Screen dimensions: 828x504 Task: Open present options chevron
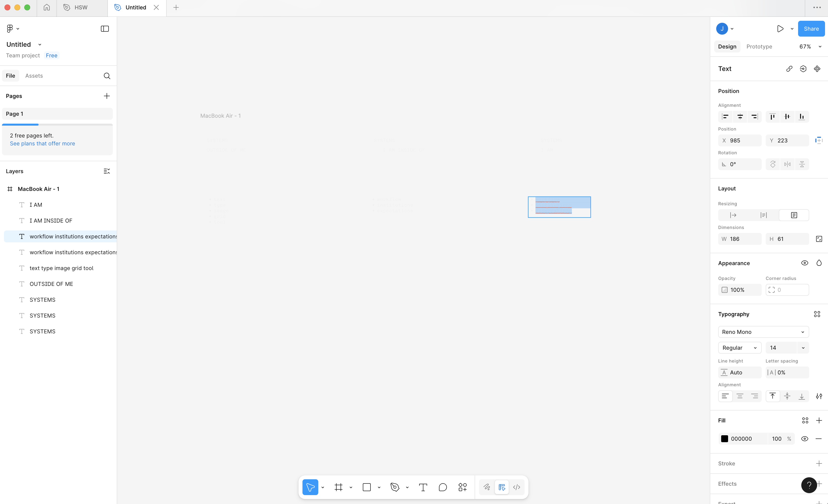pyautogui.click(x=792, y=29)
